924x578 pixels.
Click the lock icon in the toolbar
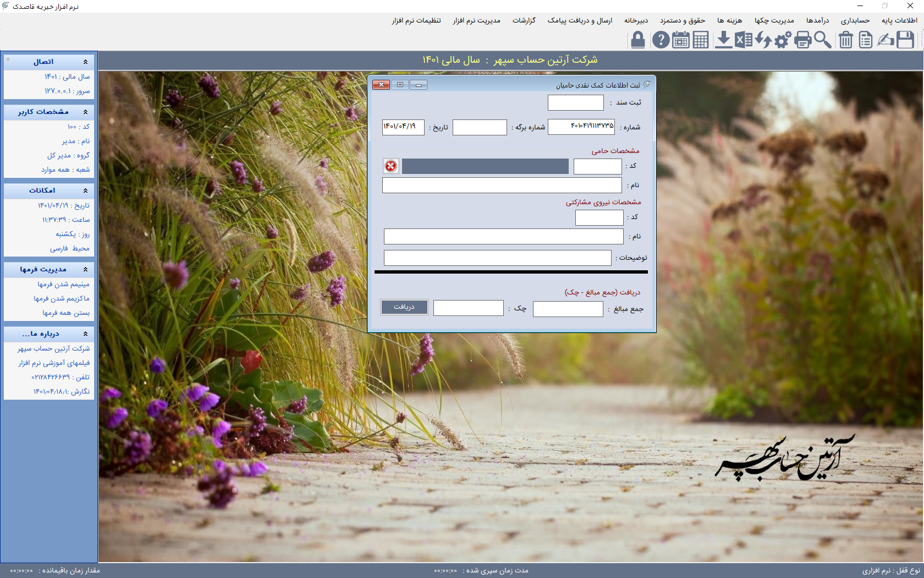638,40
